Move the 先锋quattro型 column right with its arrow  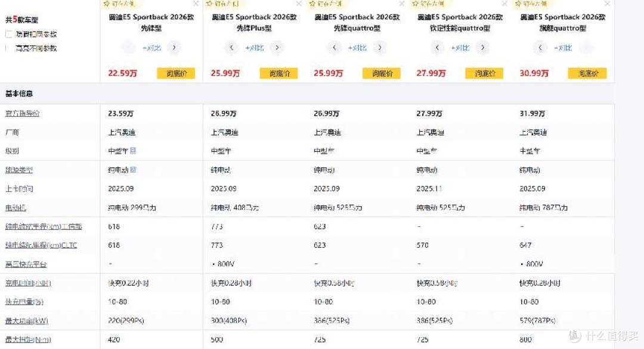pyautogui.click(x=380, y=48)
